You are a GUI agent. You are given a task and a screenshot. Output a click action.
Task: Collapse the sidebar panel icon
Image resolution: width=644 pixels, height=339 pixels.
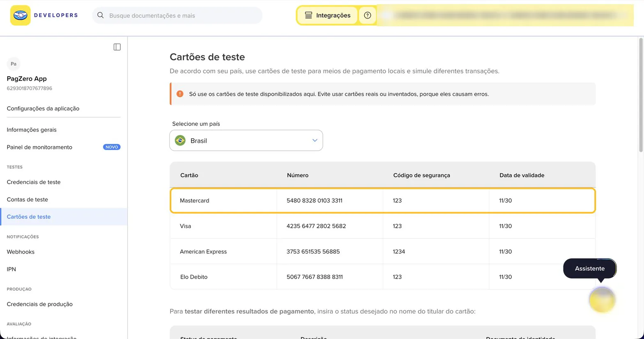coord(117,47)
